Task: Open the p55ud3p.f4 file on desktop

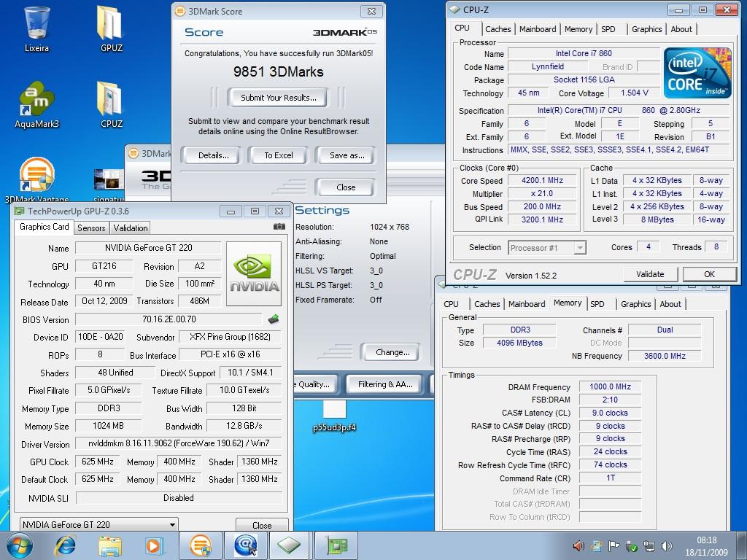Action: point(334,416)
